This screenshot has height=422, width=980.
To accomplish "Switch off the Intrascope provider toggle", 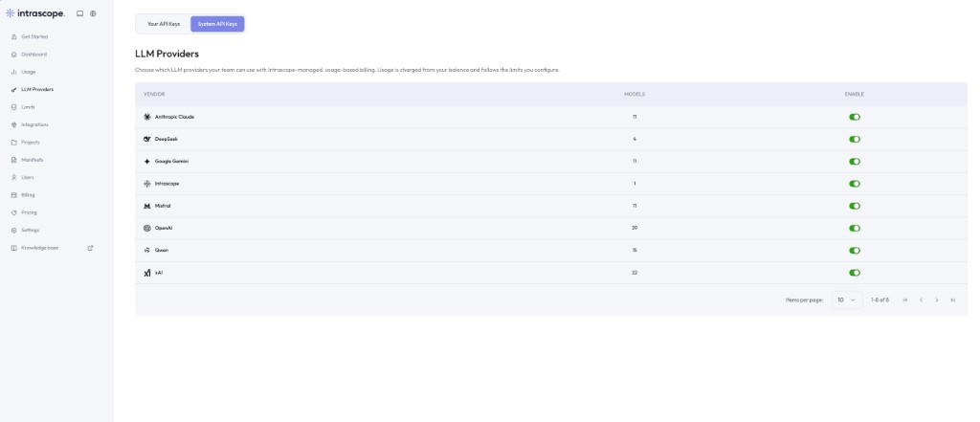I will [855, 184].
